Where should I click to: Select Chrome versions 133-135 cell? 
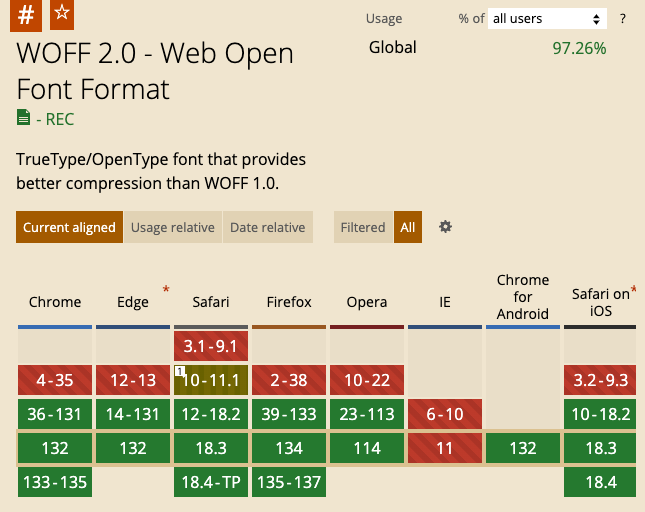[55, 482]
